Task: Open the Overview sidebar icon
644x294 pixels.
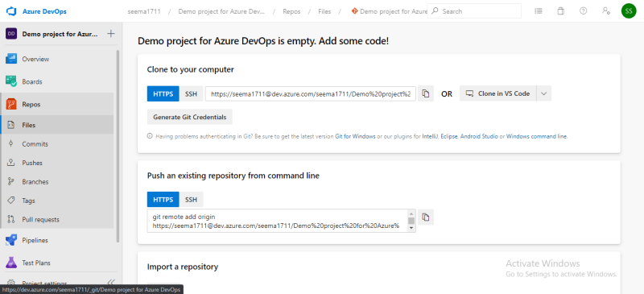Action: point(11,59)
